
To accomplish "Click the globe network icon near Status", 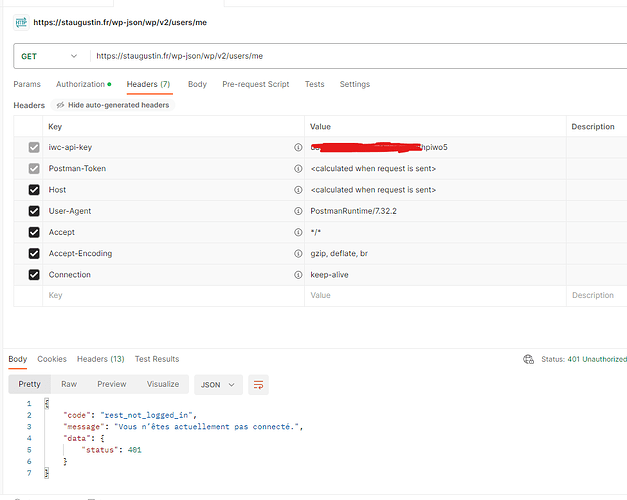I will 528,360.
